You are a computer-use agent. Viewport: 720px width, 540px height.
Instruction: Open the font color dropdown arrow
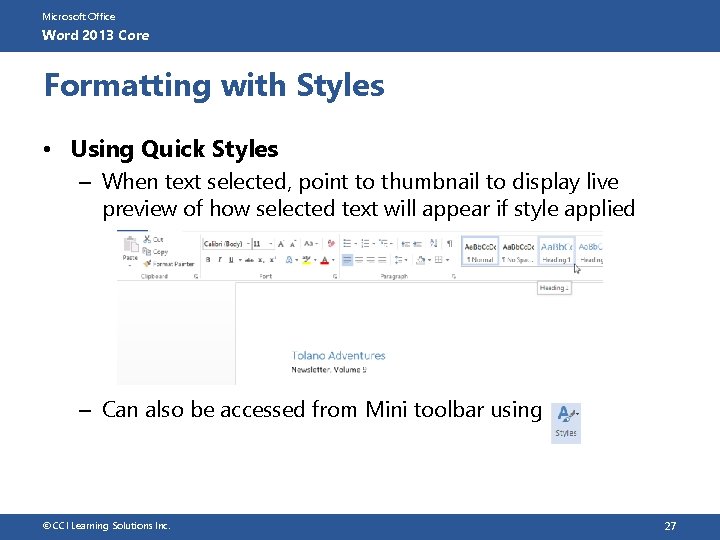[x=333, y=260]
